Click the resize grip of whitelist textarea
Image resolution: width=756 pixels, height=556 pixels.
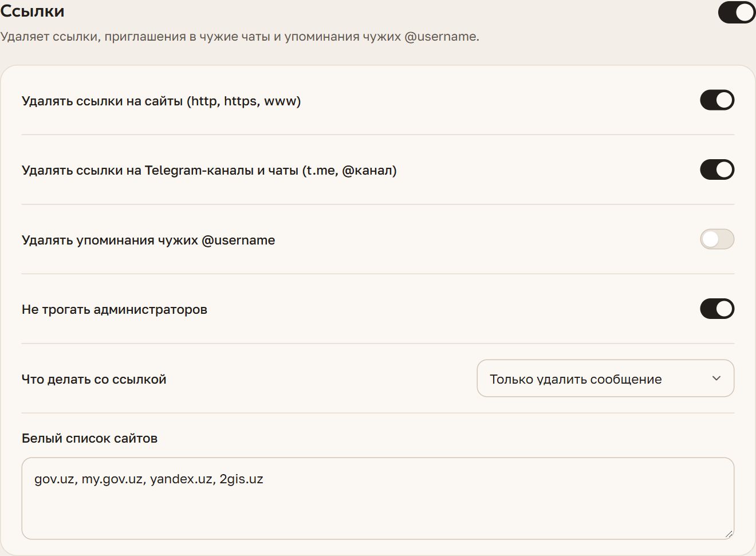click(x=728, y=533)
